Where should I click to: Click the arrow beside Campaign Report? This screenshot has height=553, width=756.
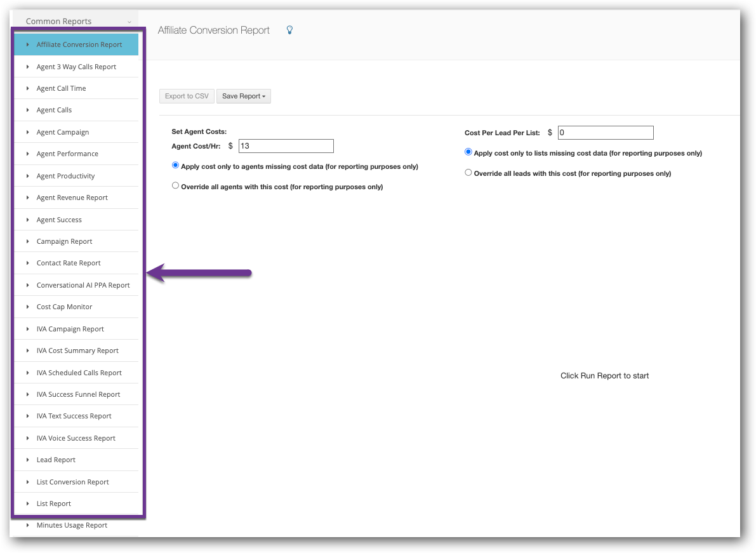click(27, 241)
